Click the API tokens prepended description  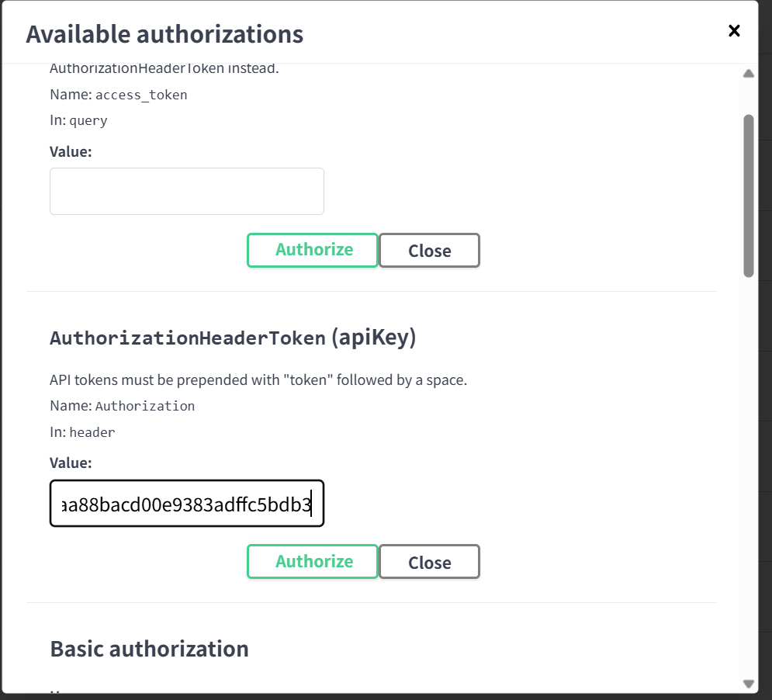tap(258, 380)
